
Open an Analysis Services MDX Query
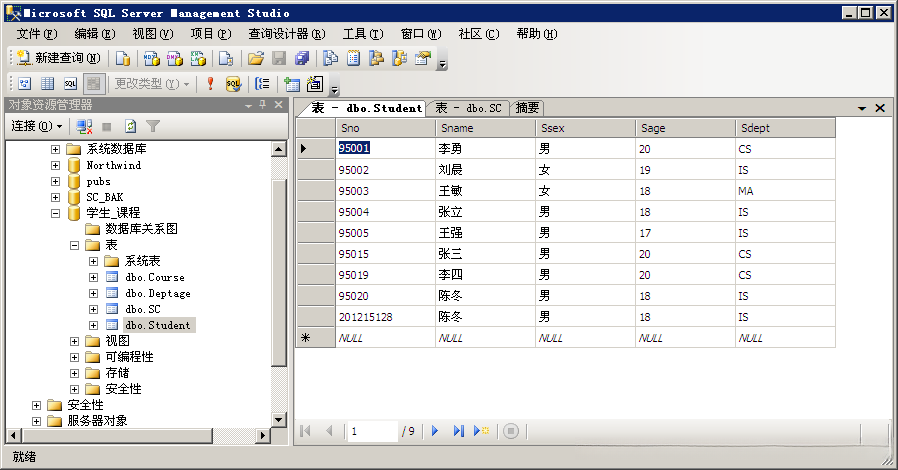click(151, 58)
